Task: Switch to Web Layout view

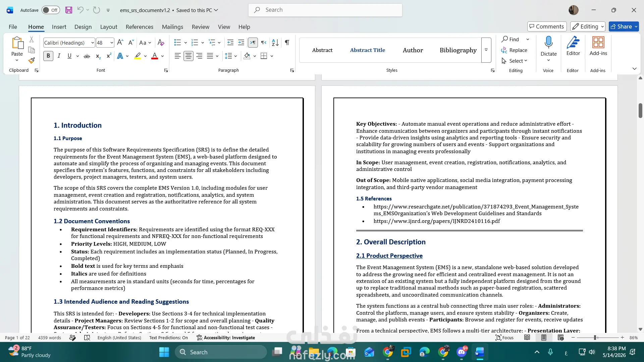Action: click(560, 338)
